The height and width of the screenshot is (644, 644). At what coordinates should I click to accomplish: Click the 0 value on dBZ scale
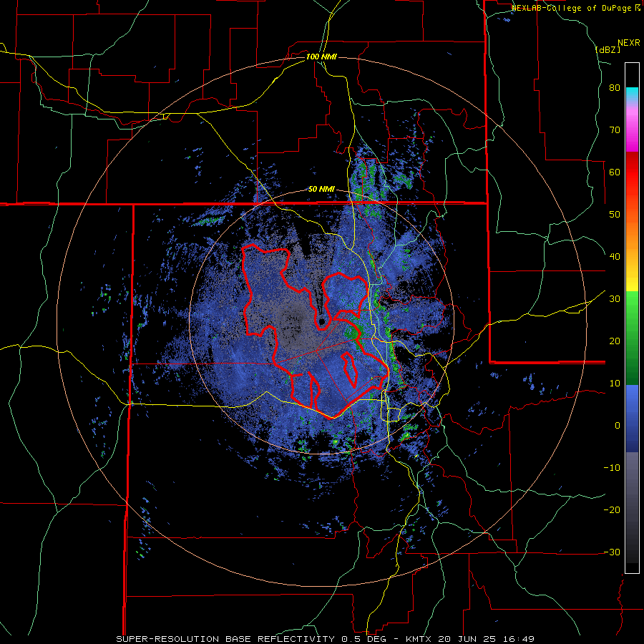(618, 426)
